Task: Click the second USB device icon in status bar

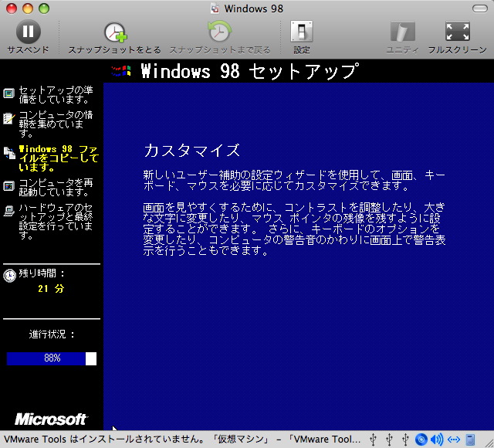Action: tap(391, 440)
